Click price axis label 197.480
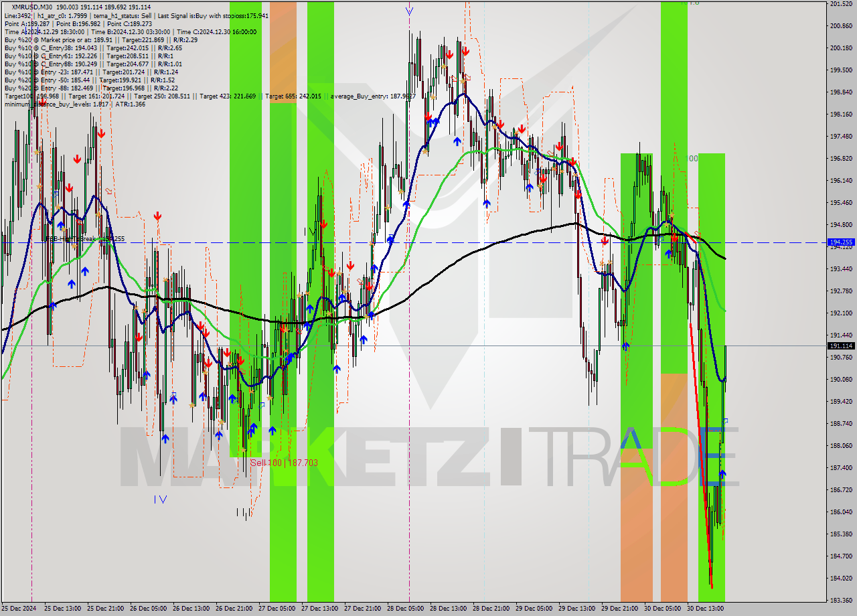 tap(840, 137)
